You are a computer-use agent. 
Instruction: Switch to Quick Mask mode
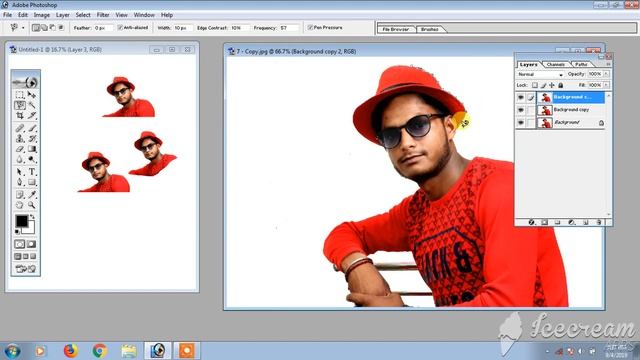[x=31, y=244]
